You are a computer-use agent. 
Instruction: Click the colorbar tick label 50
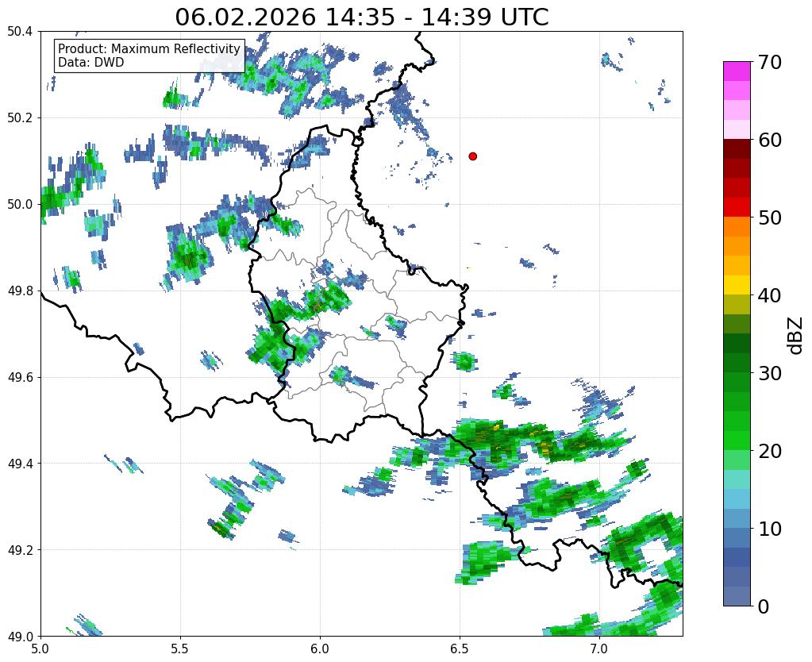(x=769, y=217)
